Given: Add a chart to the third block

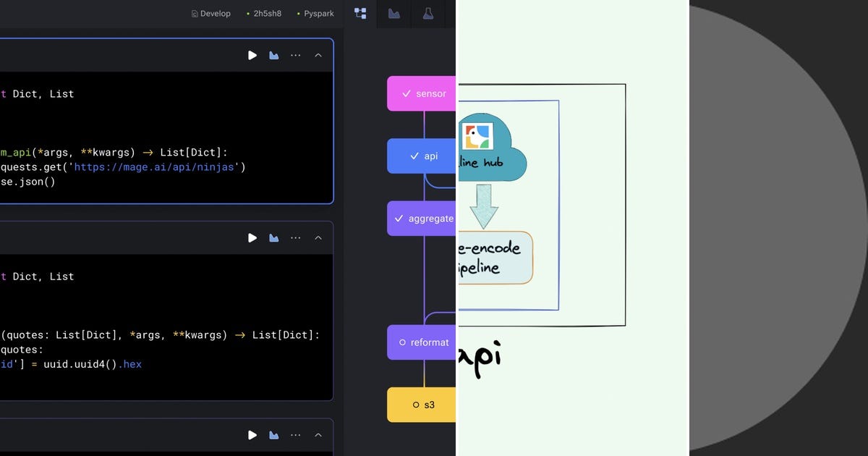Looking at the screenshot, I should point(273,435).
